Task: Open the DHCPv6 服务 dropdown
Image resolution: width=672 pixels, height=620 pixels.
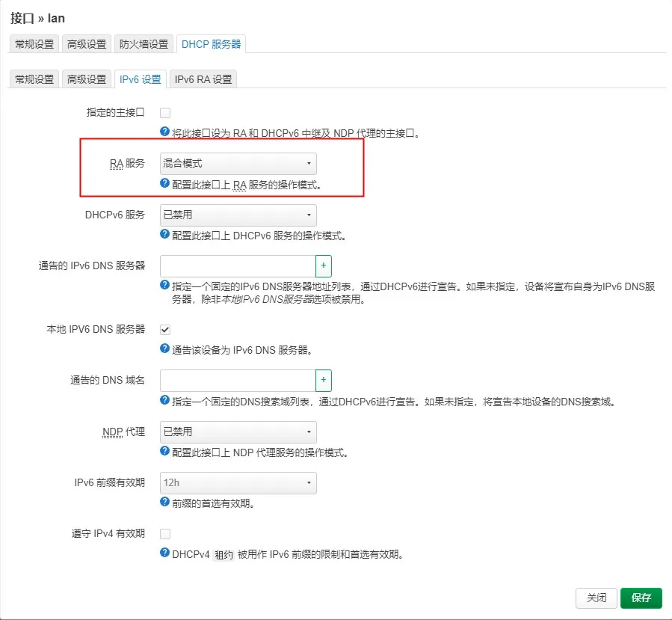Action: 238,215
